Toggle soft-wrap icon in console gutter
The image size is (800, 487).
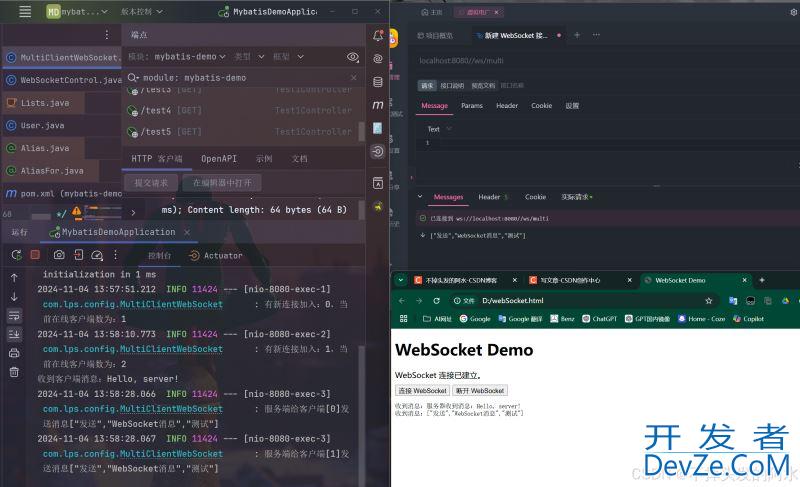click(x=14, y=316)
